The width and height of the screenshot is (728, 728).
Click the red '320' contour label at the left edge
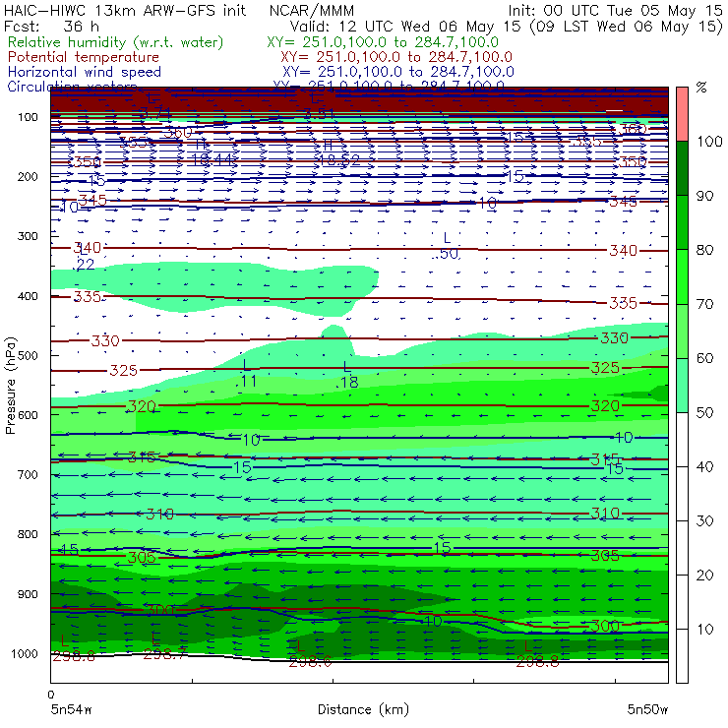pyautogui.click(x=142, y=406)
